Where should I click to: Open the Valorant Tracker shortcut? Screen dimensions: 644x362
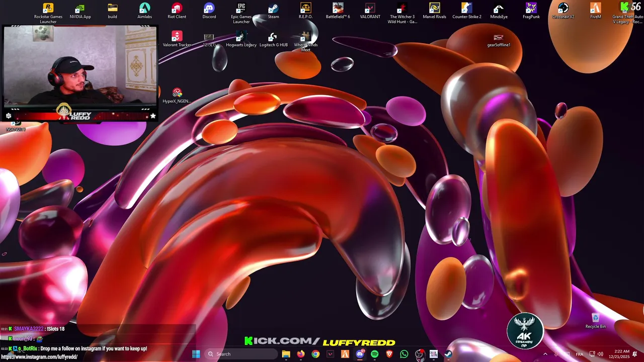click(177, 39)
